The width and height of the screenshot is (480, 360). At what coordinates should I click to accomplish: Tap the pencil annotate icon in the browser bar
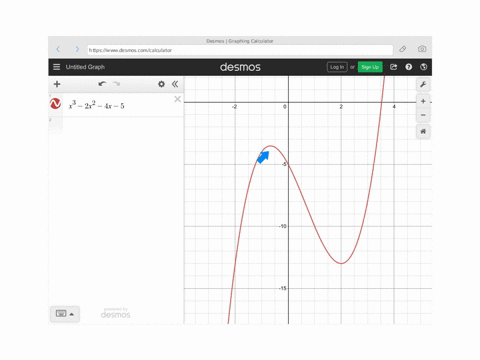(x=403, y=49)
